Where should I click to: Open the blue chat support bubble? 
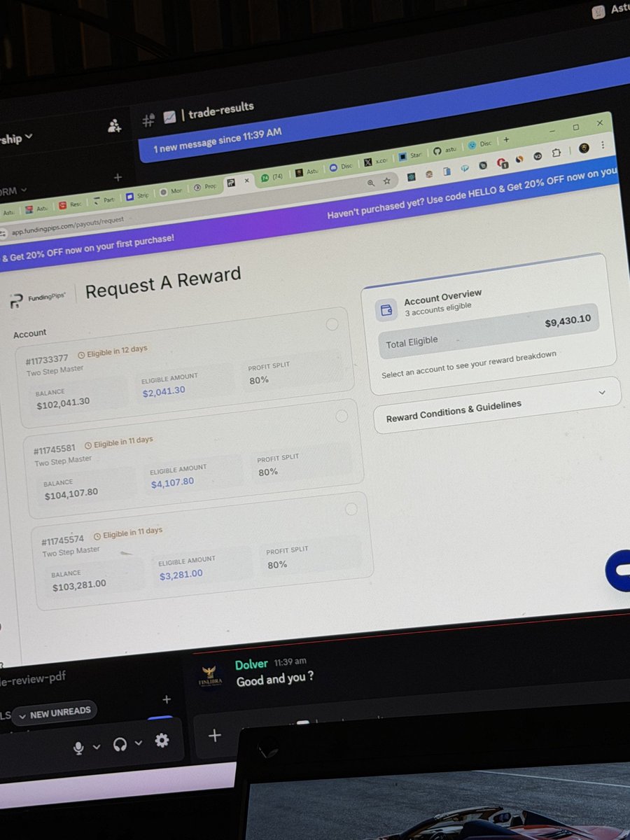click(x=619, y=569)
